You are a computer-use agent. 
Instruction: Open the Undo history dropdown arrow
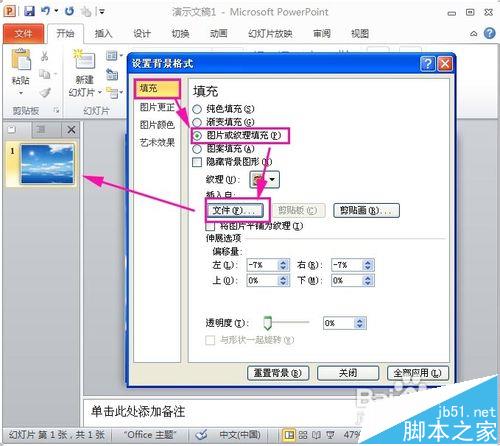pos(56,11)
